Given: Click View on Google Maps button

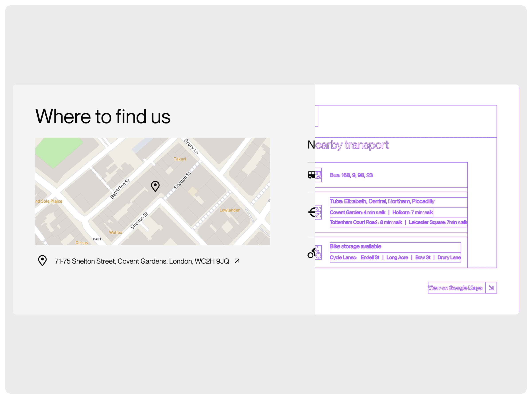Looking at the screenshot, I should 455,288.
